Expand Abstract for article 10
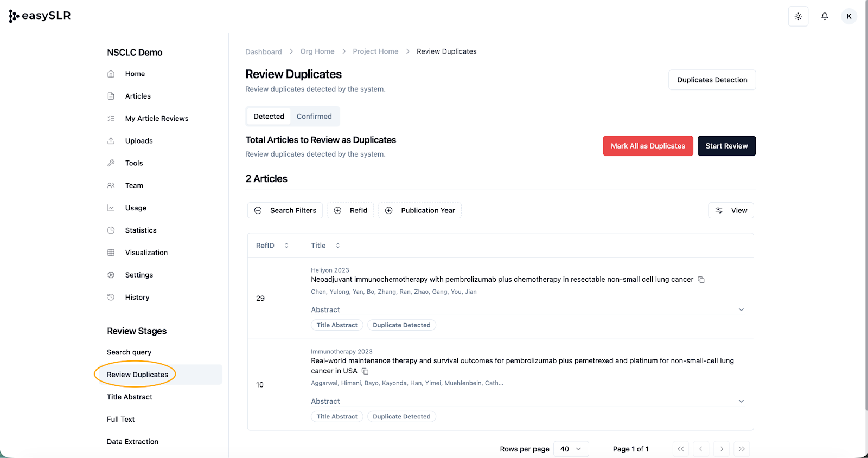The image size is (868, 458). coord(741,402)
